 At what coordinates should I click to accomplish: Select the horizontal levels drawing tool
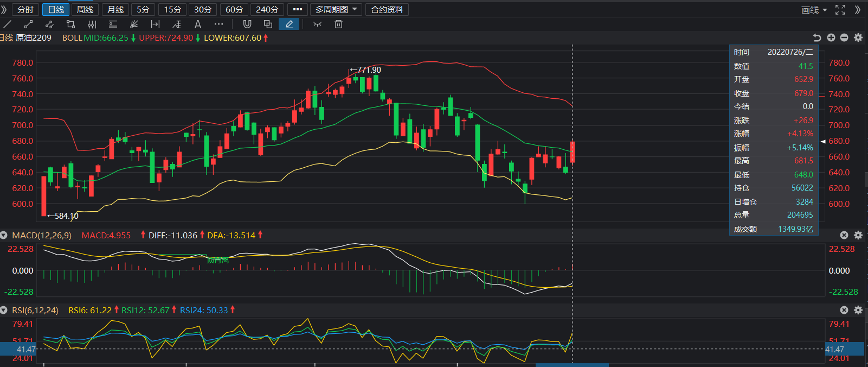(x=113, y=24)
